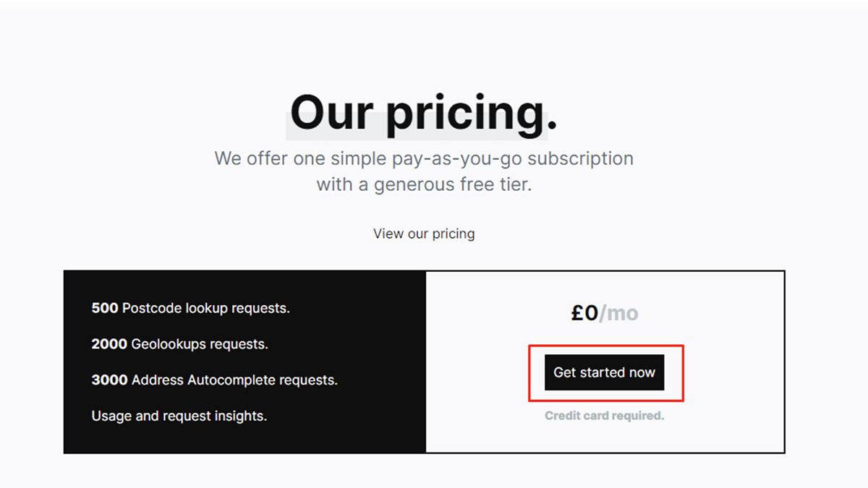Click the word insights. in features list
Image resolution: width=868 pixels, height=488 pixels.
pos(240,416)
